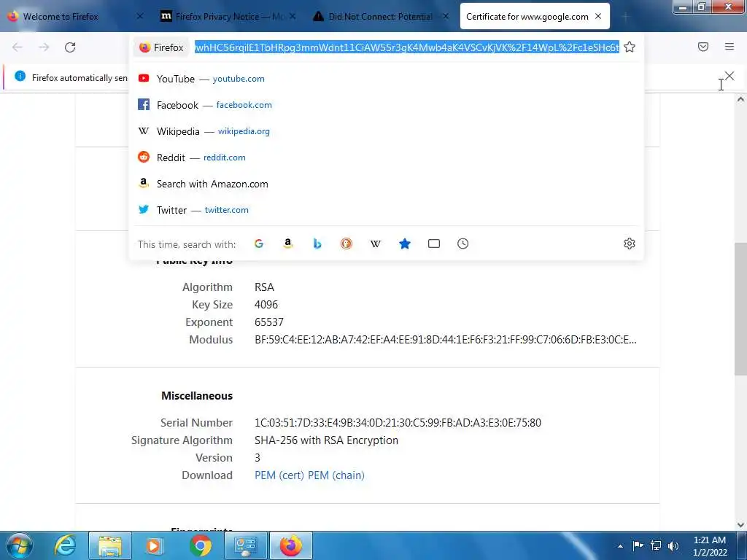Open Windows Media Player from taskbar
Image resolution: width=747 pixels, height=560 pixels.
(x=153, y=545)
